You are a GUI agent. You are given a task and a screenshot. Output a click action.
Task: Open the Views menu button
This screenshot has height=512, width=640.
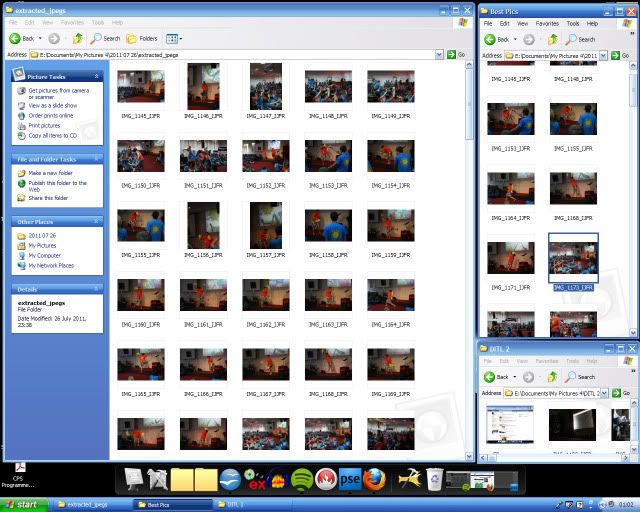(174, 39)
